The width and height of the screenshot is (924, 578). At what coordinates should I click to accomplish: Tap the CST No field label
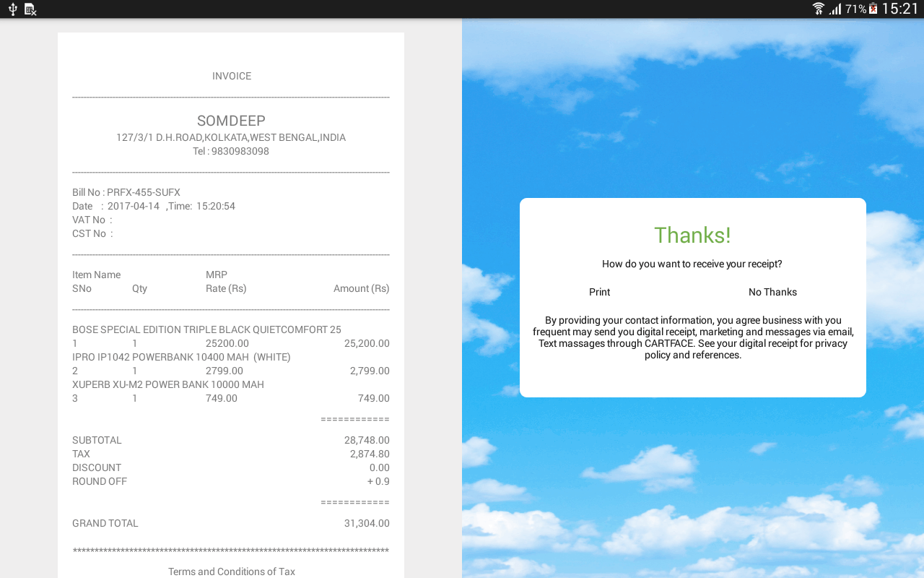[92, 233]
